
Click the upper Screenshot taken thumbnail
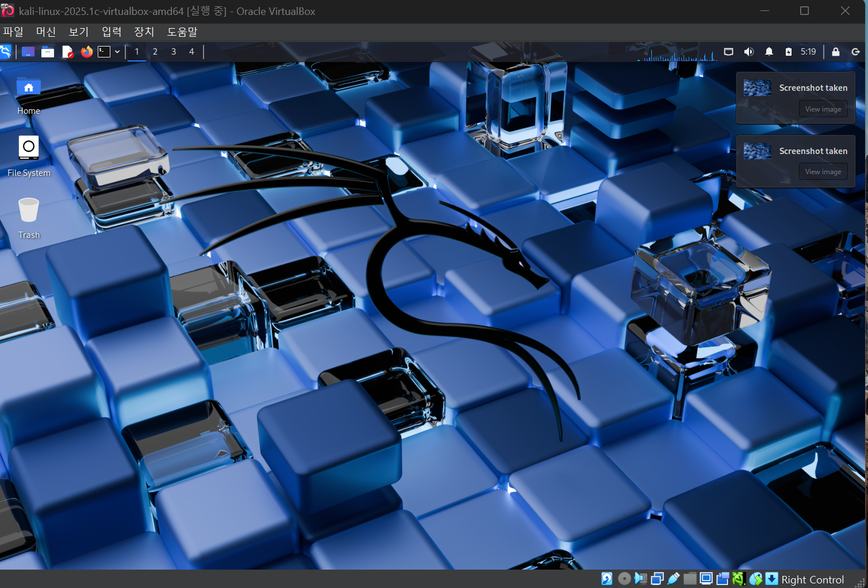(x=757, y=88)
